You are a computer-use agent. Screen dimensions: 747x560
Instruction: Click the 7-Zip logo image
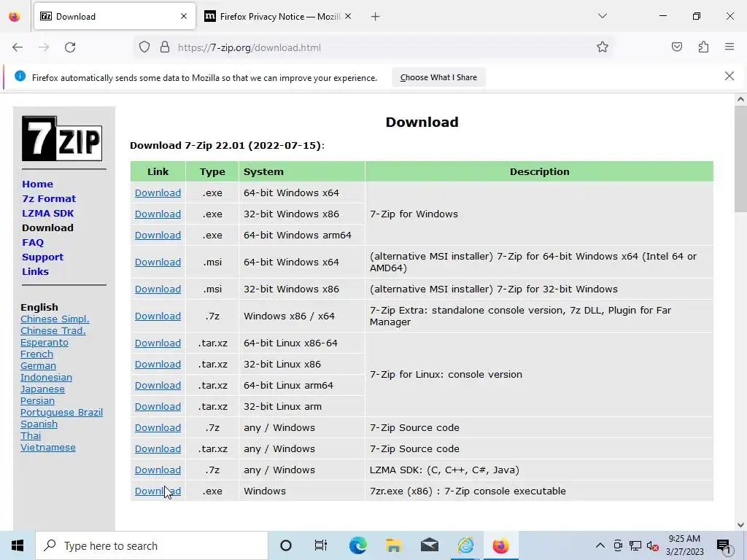tap(62, 139)
